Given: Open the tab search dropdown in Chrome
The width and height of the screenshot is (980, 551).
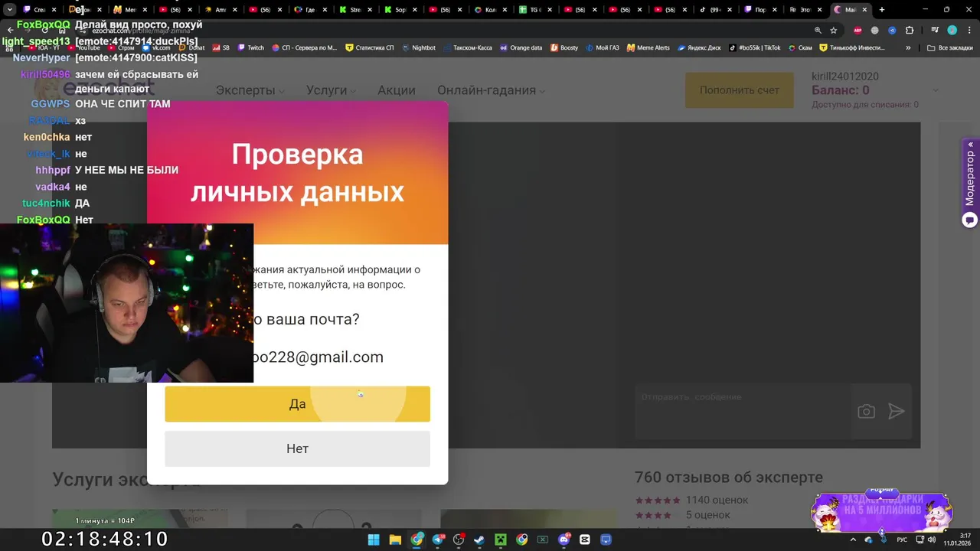Looking at the screenshot, I should 10,10.
